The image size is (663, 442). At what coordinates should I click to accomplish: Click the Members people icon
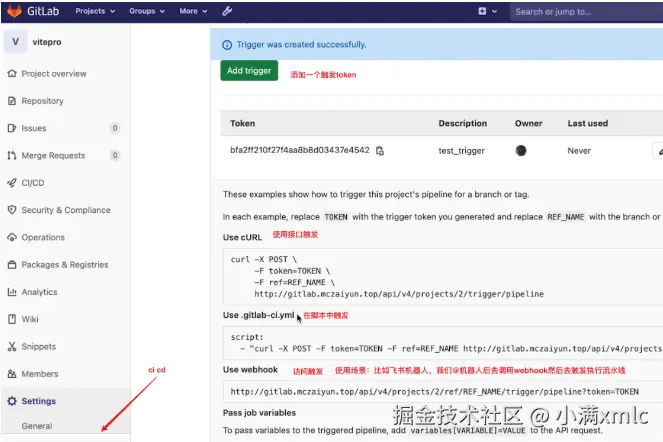[12, 374]
